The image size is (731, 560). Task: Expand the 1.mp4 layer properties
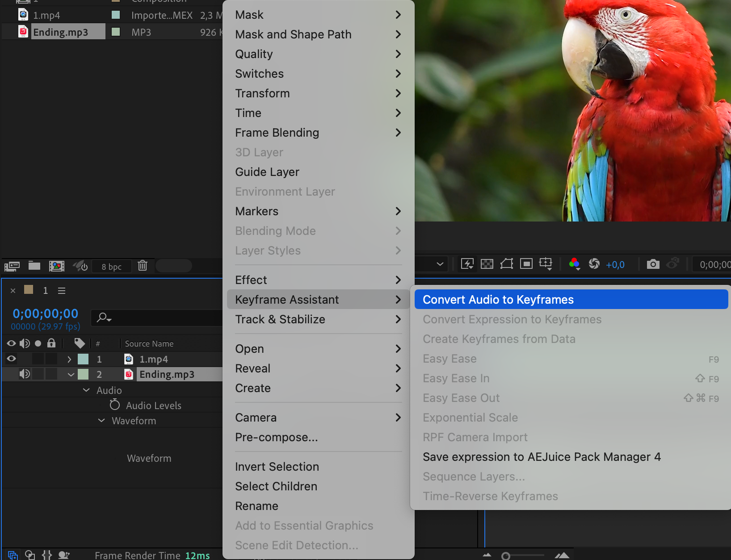(69, 359)
